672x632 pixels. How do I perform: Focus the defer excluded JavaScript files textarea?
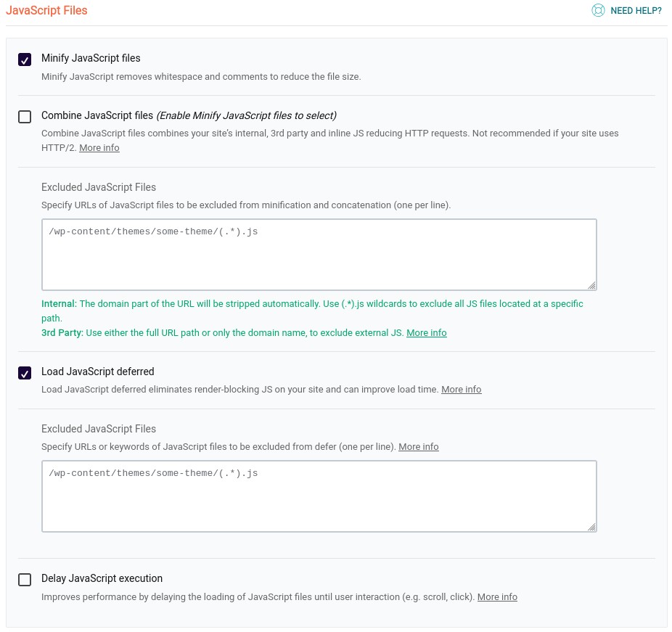click(x=319, y=496)
